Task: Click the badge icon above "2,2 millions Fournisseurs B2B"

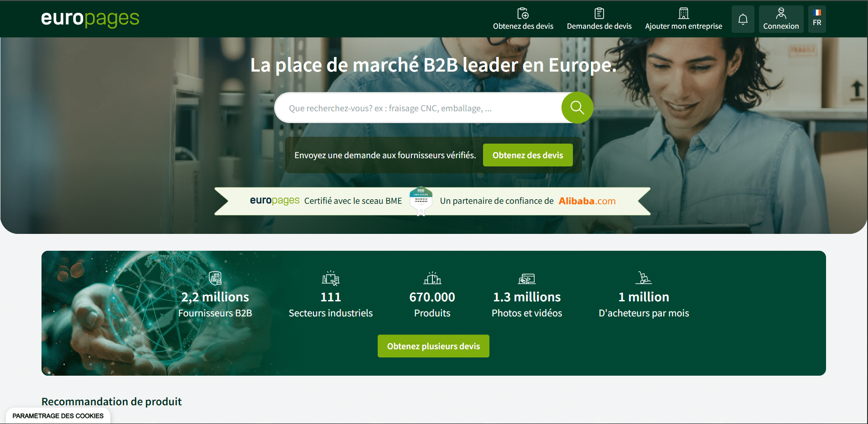Action: pos(215,279)
